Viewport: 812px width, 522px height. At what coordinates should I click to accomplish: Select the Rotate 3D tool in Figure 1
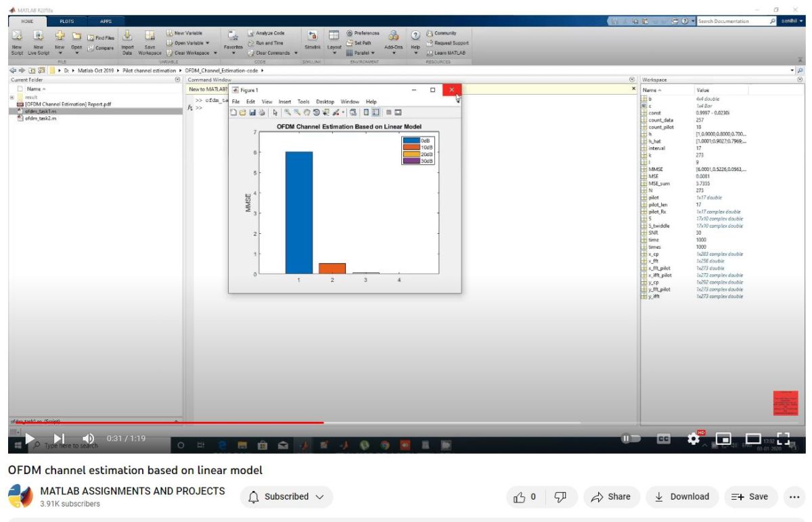[x=316, y=112]
